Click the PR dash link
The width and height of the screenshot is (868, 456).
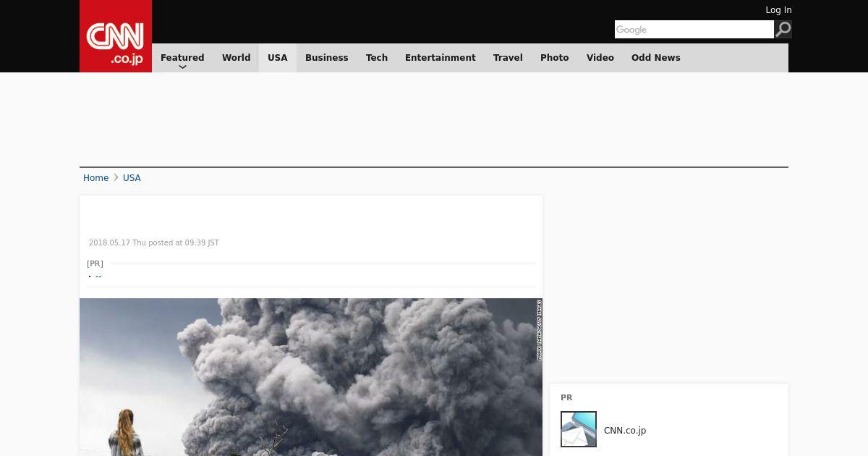[x=98, y=276]
